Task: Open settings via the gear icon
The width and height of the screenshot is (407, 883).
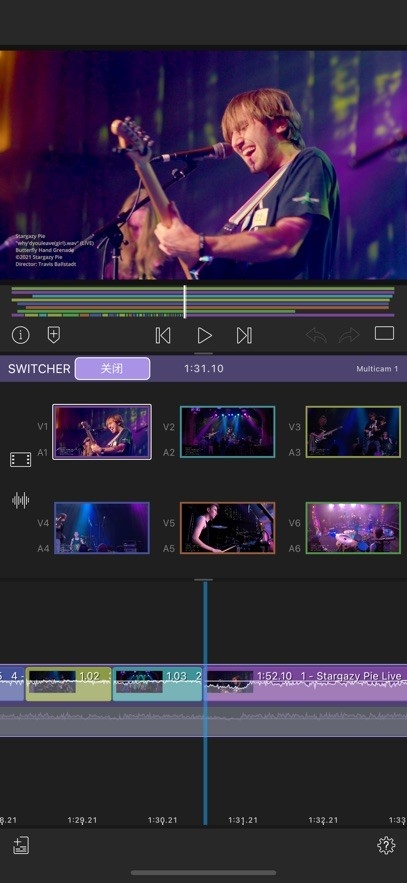Action: 386,845
